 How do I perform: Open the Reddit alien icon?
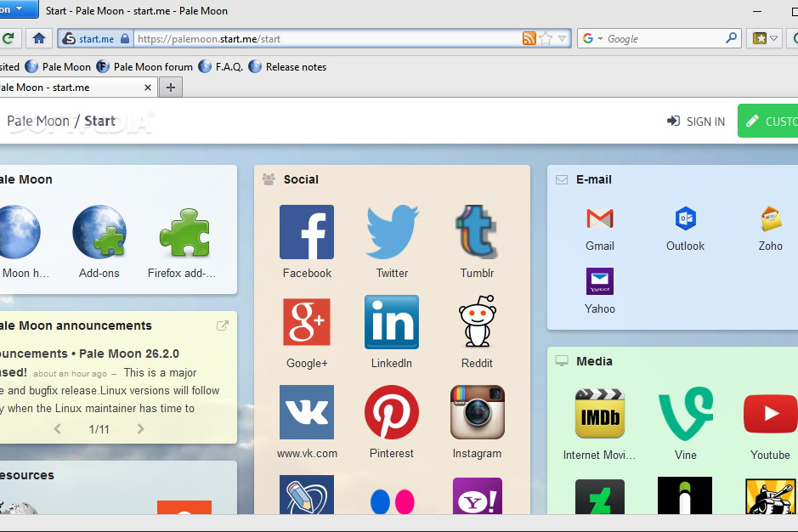tap(477, 321)
